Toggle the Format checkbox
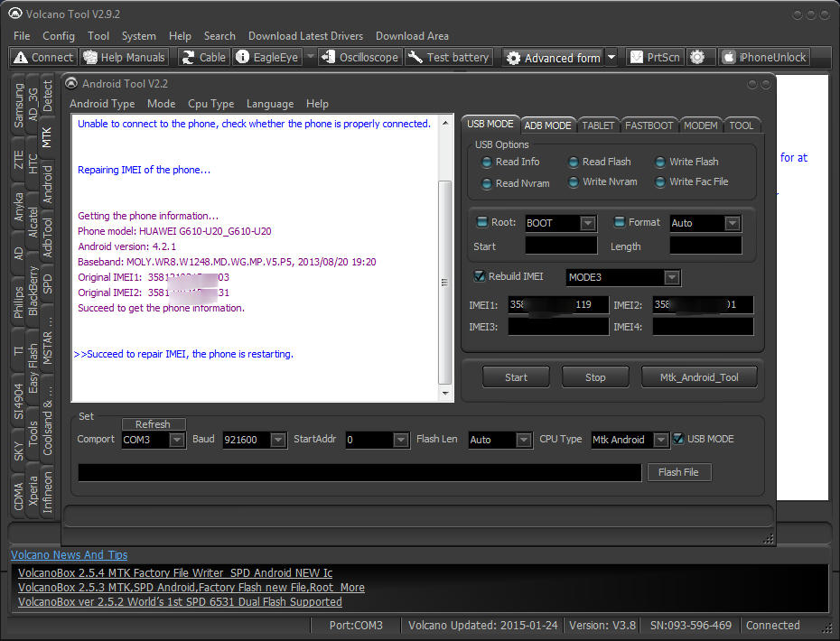The width and height of the screenshot is (840, 641). [620, 222]
